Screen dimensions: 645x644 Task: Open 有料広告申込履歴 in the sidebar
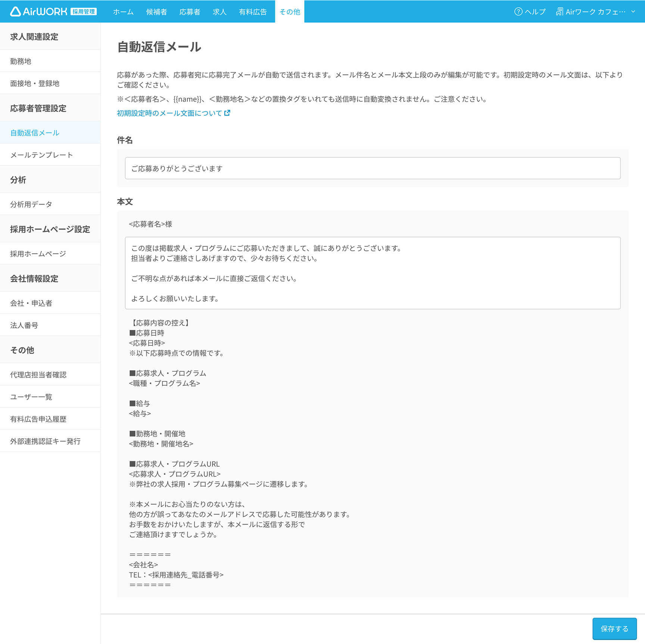coord(50,419)
